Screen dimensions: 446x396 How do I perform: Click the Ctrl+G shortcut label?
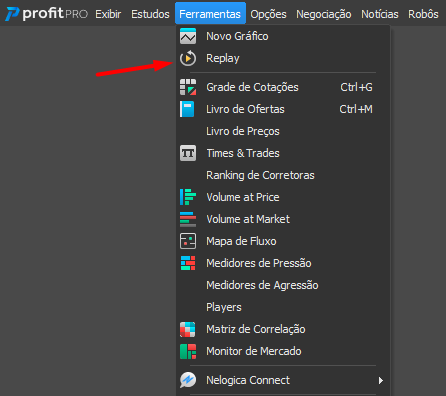356,87
